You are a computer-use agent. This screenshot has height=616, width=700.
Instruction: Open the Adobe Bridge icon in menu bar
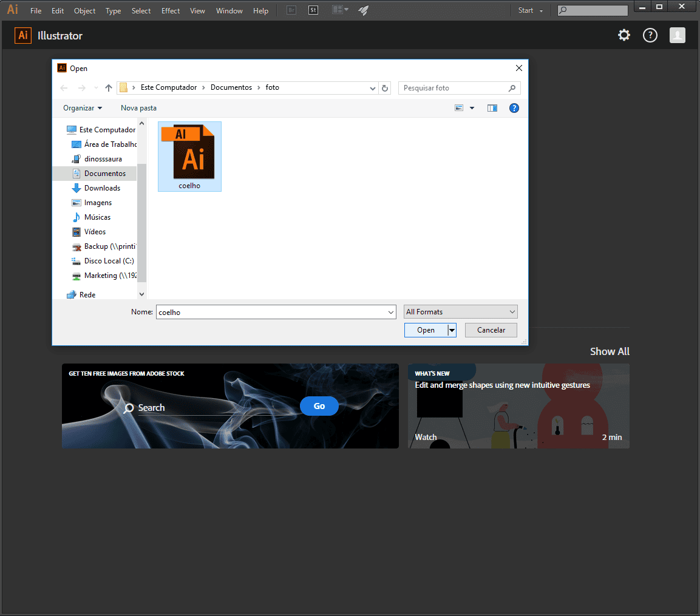click(291, 10)
